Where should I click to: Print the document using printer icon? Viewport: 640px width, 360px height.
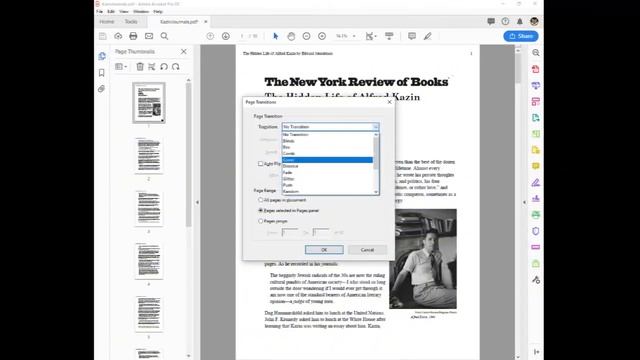tap(133, 36)
